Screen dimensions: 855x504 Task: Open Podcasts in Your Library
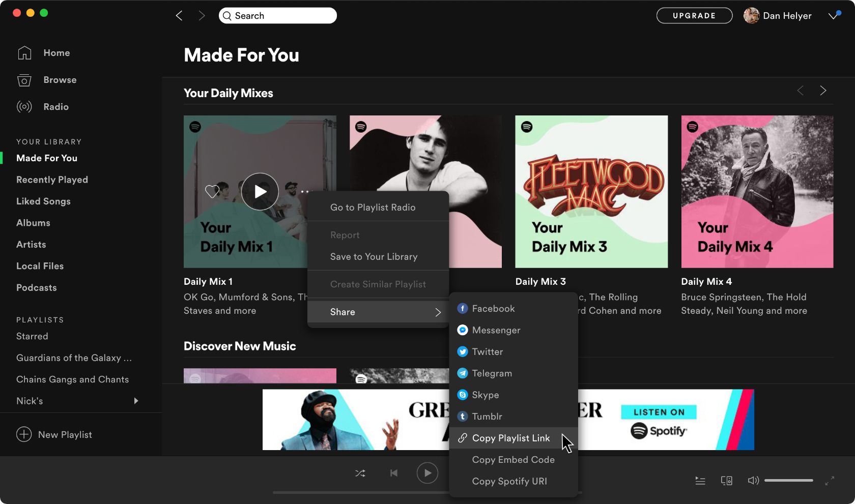click(x=36, y=288)
